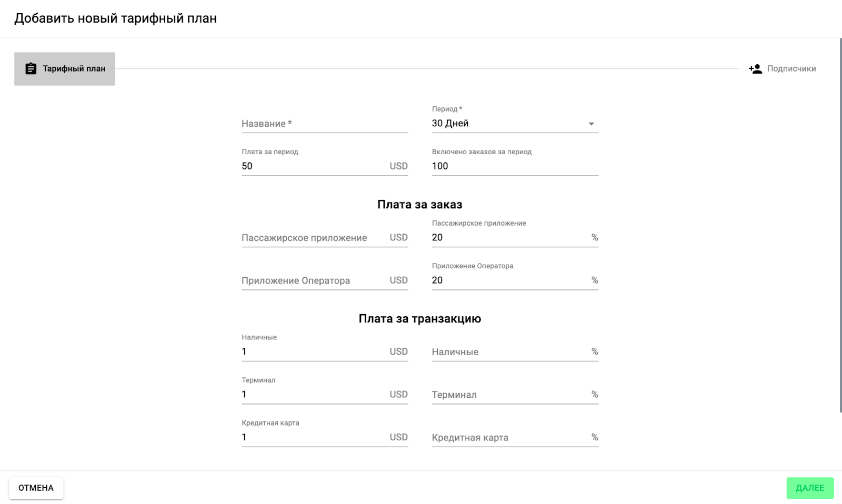Click the Терминал percent field
The height and width of the screenshot is (504, 842).
coord(508,395)
